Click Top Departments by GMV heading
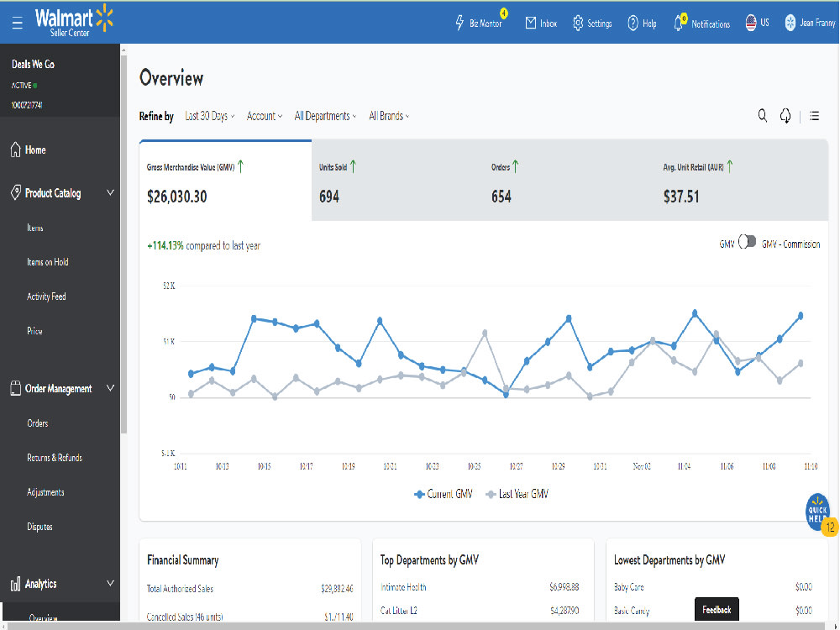Viewport: 840px width, 630px height. (429, 560)
